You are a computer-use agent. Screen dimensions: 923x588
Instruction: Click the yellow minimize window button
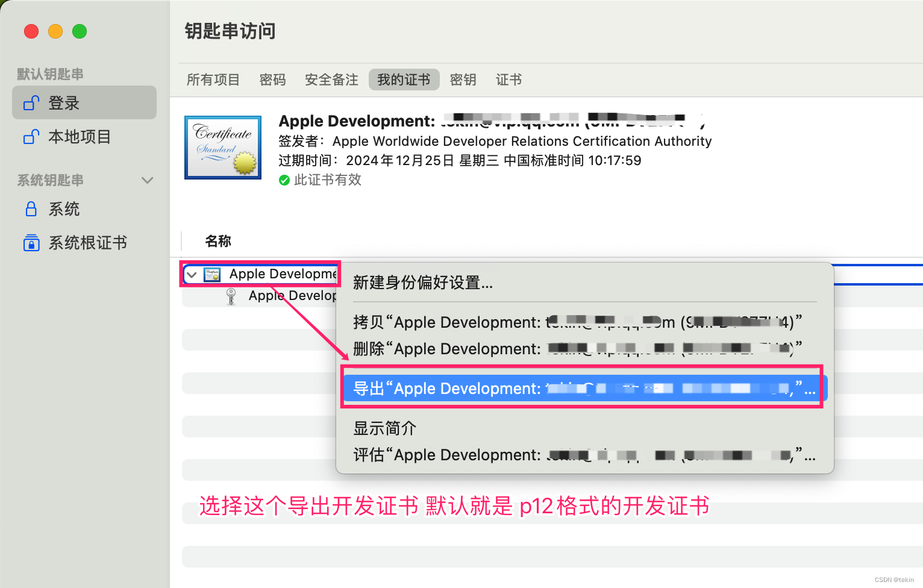55,31
